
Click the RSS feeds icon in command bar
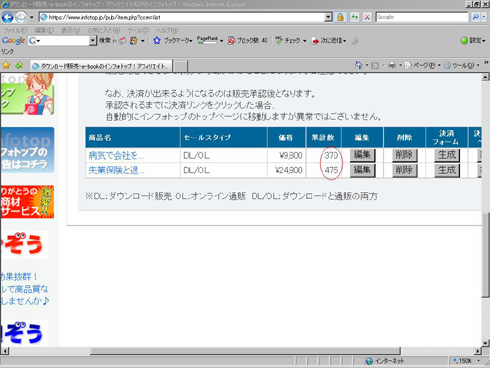[375, 65]
